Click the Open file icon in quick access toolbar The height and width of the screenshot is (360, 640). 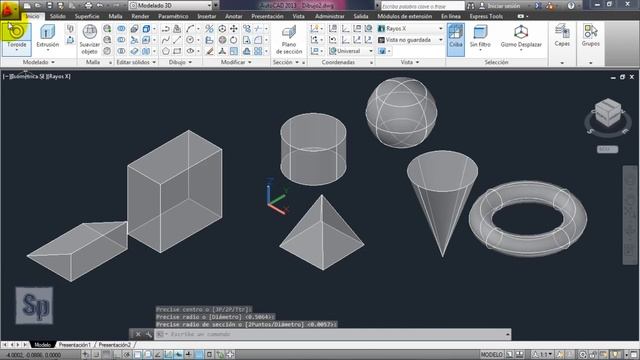point(38,6)
